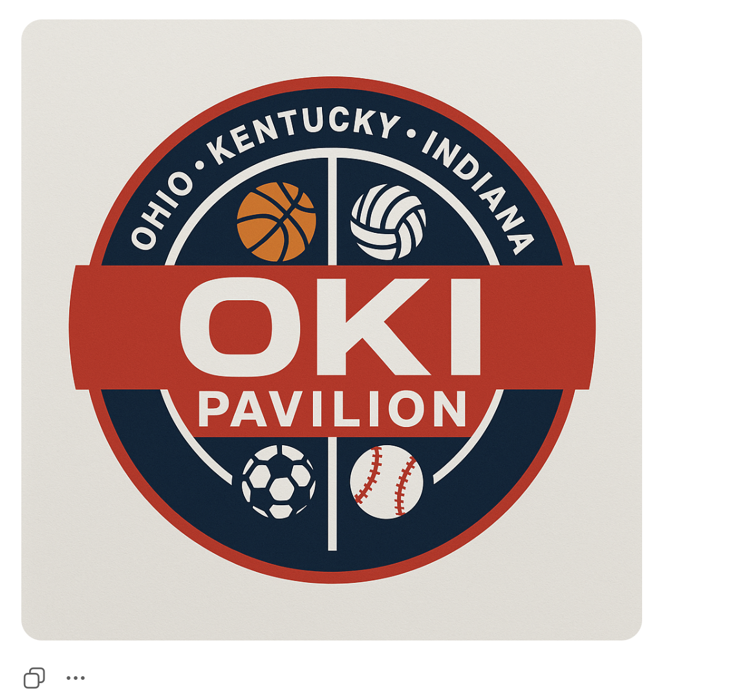
Task: Click the copy icon below the image
Action: (x=34, y=677)
